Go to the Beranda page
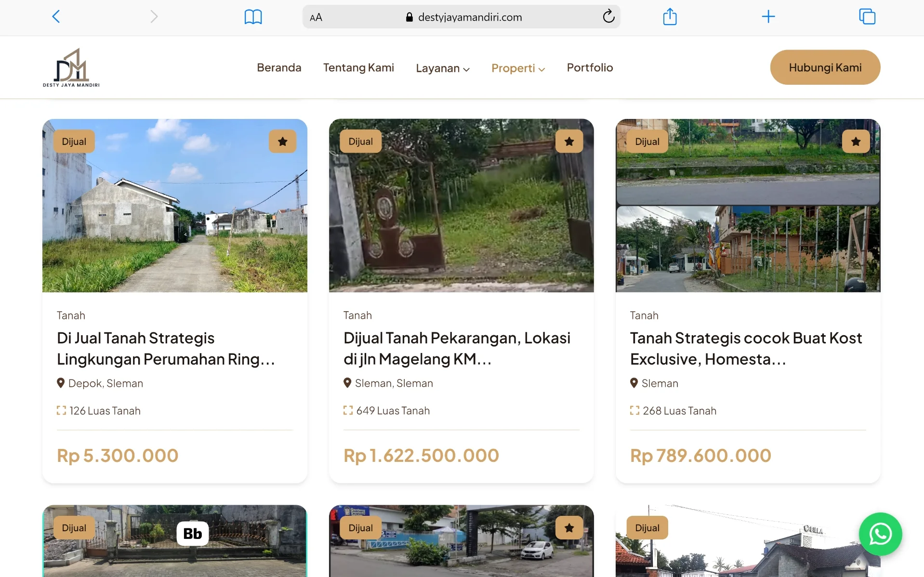This screenshot has width=924, height=577. [x=279, y=67]
